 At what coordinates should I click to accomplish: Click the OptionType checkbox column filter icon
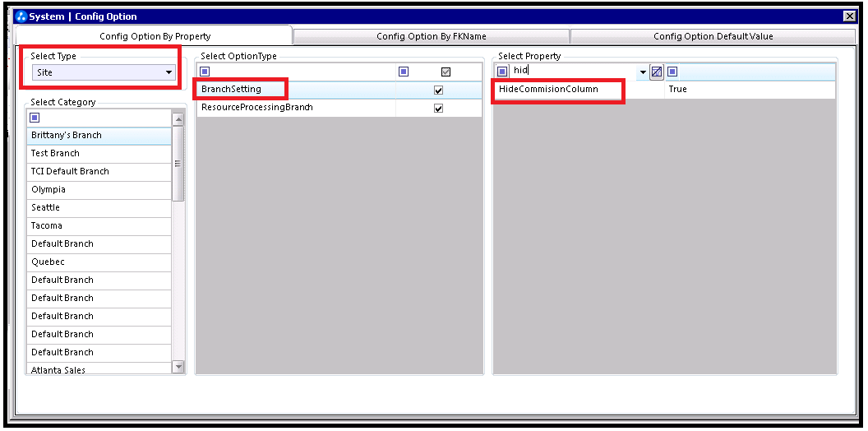(x=404, y=72)
